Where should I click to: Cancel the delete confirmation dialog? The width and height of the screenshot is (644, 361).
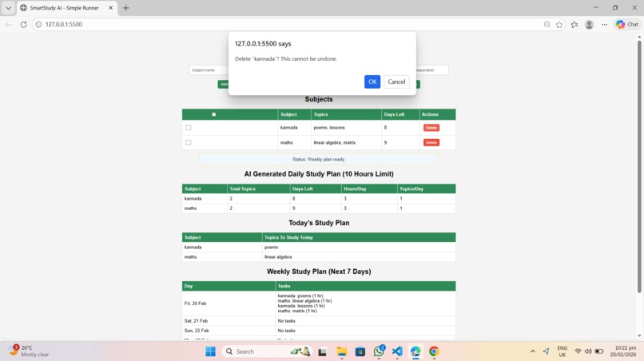pos(396,81)
